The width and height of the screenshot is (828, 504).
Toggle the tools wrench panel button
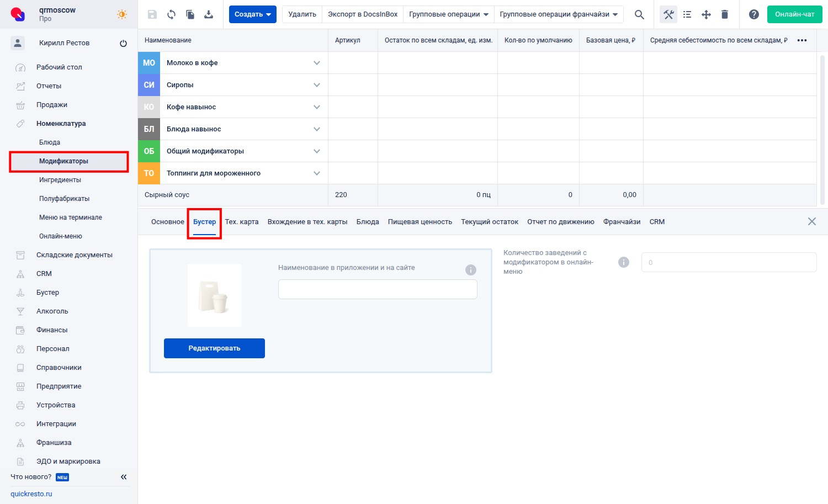[668, 14]
